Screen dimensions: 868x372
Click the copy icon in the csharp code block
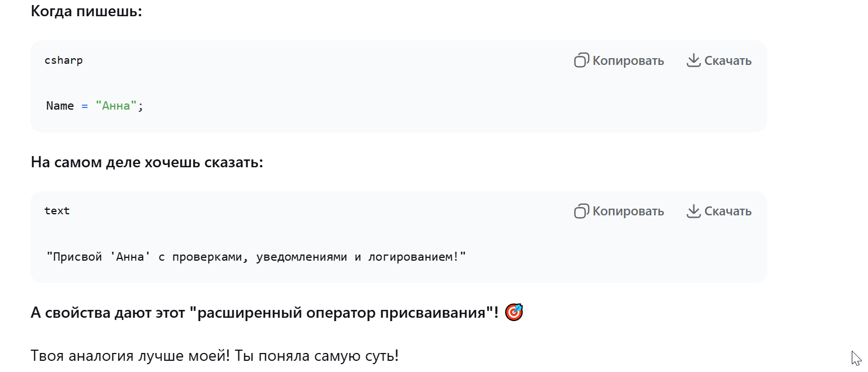point(582,60)
